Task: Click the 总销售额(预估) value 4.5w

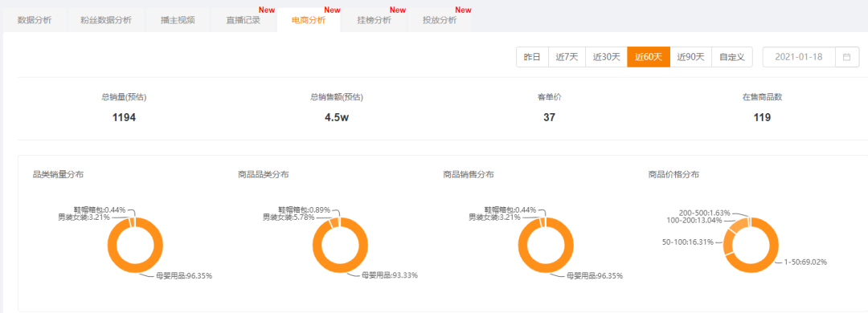Action: [x=337, y=117]
